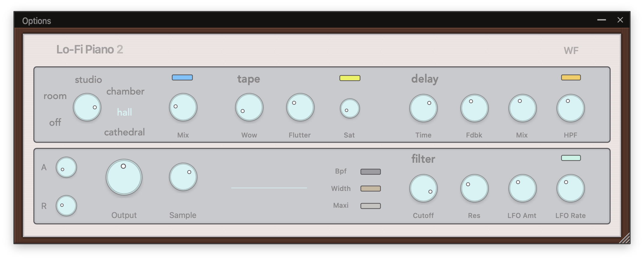Click the delay HPF knob
The image size is (644, 260).
point(571,108)
